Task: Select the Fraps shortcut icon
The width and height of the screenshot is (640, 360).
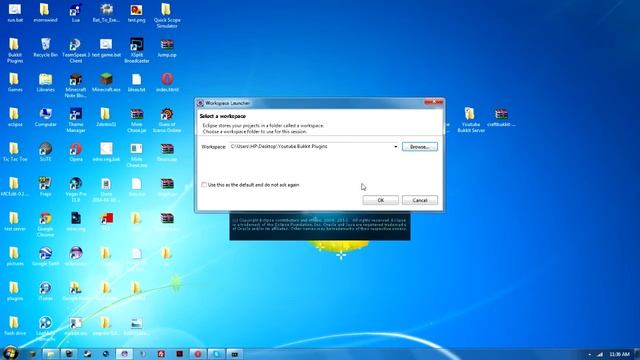Action: coord(45,187)
